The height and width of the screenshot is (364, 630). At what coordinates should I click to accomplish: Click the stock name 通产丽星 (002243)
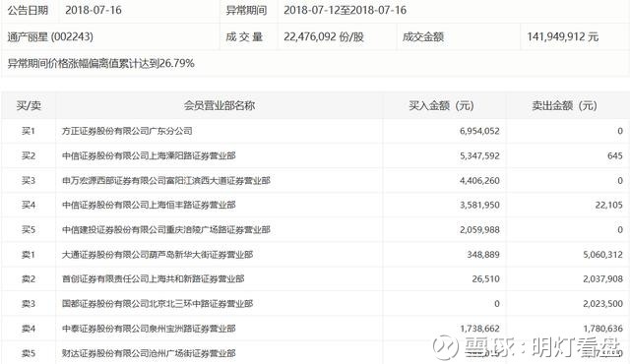pyautogui.click(x=50, y=37)
